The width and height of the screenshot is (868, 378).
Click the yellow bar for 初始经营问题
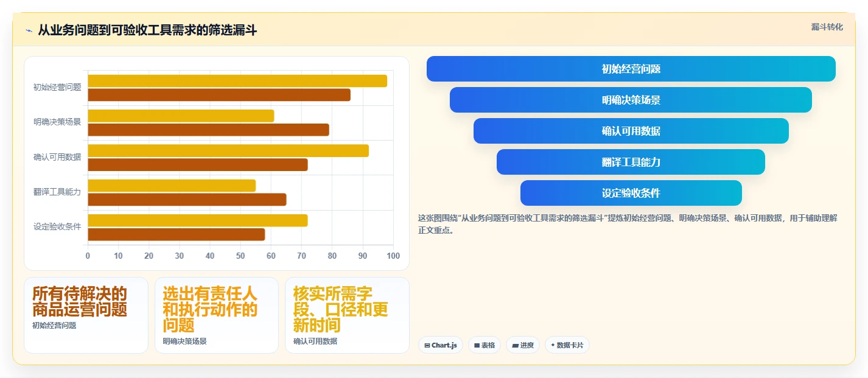pos(237,81)
